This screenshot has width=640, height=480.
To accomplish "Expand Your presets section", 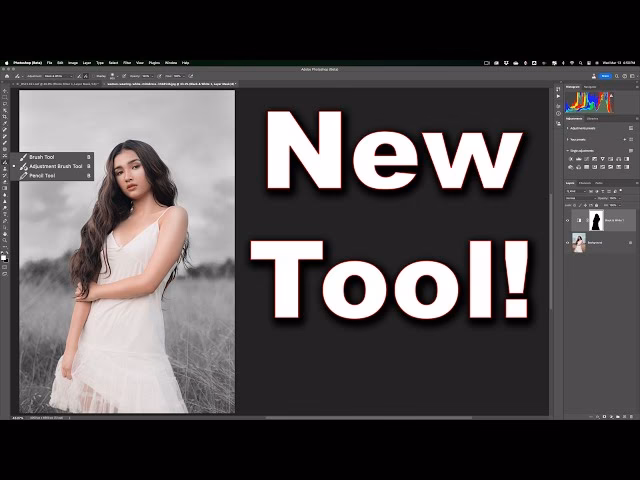I will tap(567, 140).
